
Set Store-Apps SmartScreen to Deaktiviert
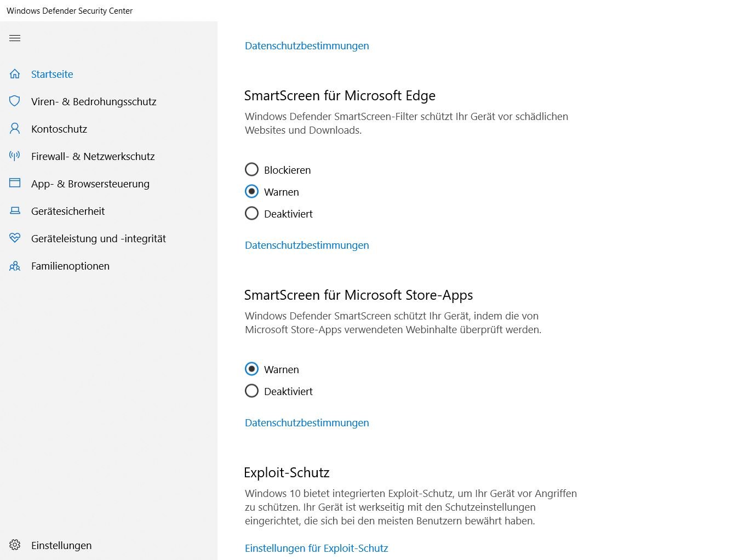click(x=251, y=391)
